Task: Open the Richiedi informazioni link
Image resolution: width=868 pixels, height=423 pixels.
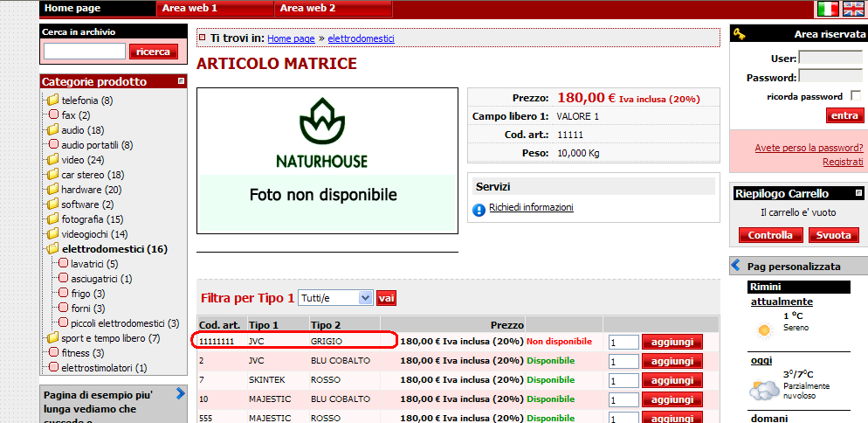Action: 531,207
